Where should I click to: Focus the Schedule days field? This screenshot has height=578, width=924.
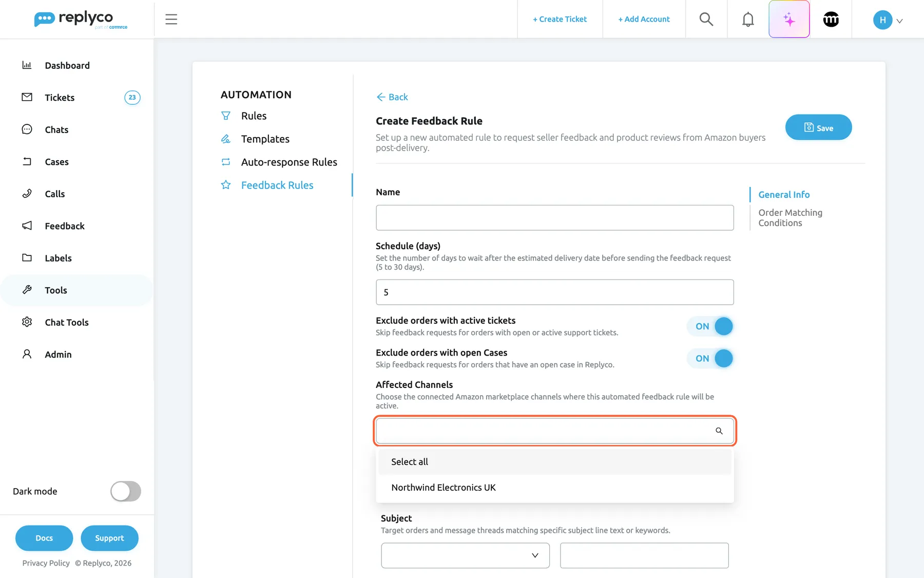554,292
